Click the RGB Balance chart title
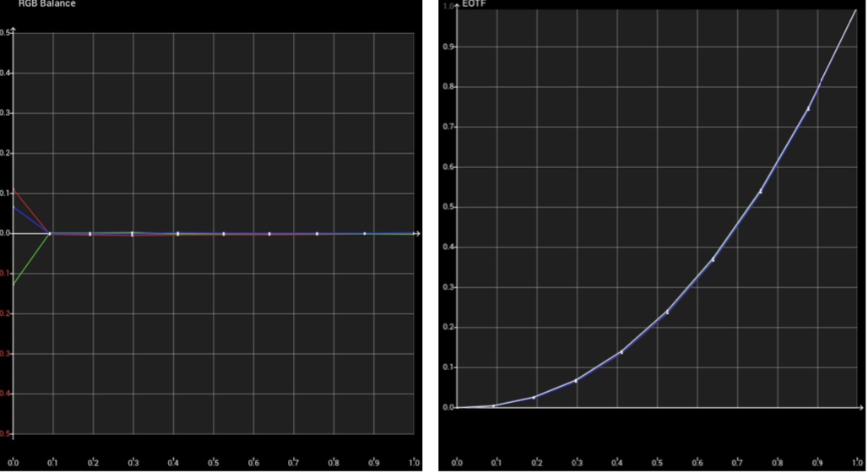868x473 pixels. point(46,4)
